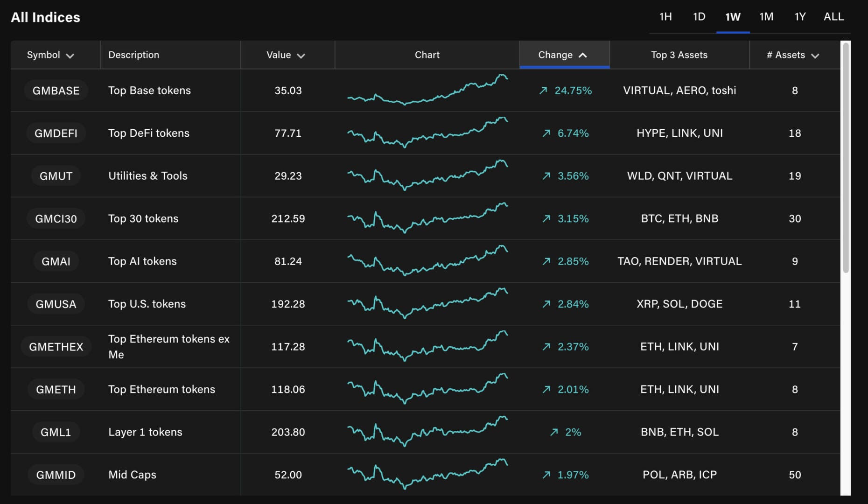868x504 pixels.
Task: Select the 1Y timeframe tab
Action: 800,17
